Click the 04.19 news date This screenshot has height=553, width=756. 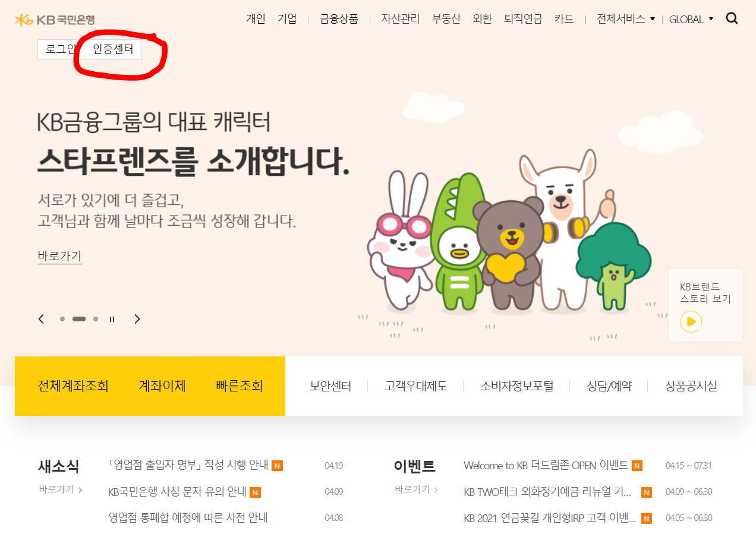pos(334,466)
